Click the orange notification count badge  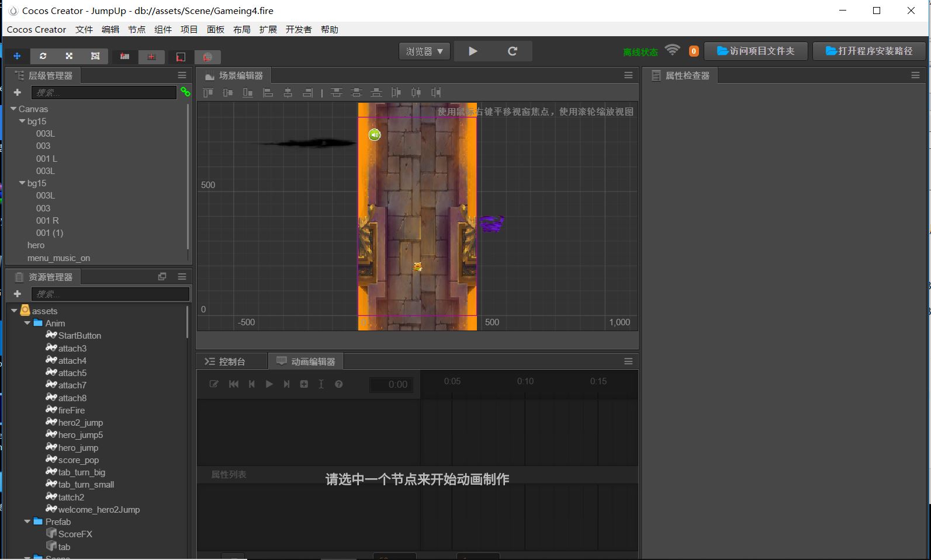click(694, 51)
